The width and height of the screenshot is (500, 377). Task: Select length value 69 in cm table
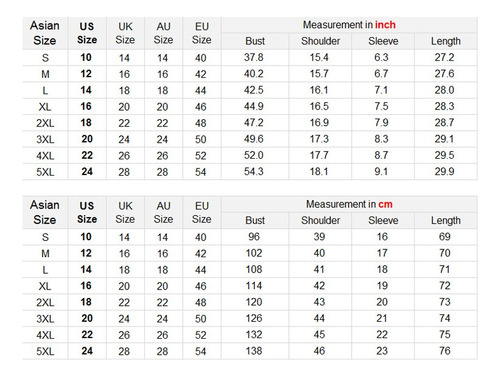(445, 237)
